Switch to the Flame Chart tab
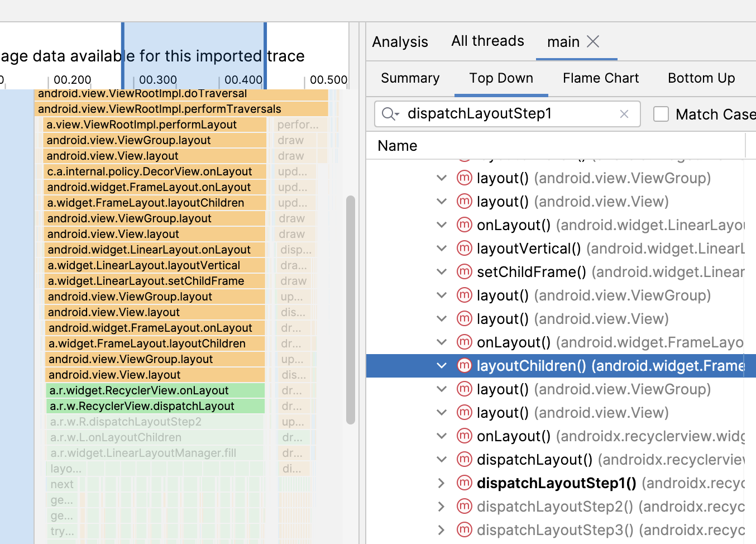 [x=601, y=78]
